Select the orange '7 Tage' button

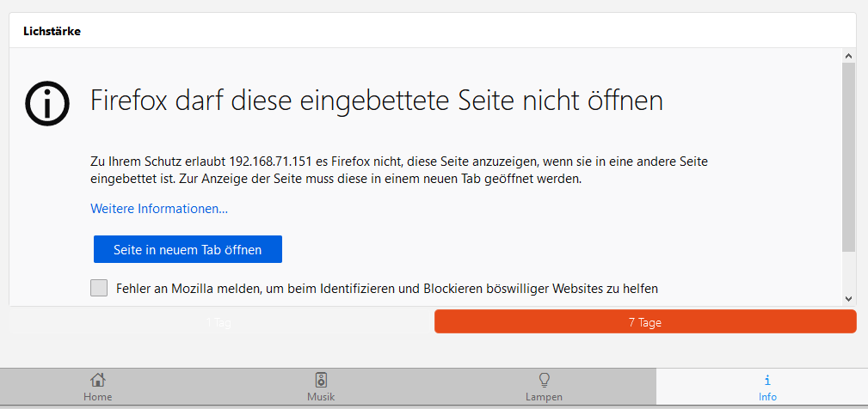coord(645,322)
